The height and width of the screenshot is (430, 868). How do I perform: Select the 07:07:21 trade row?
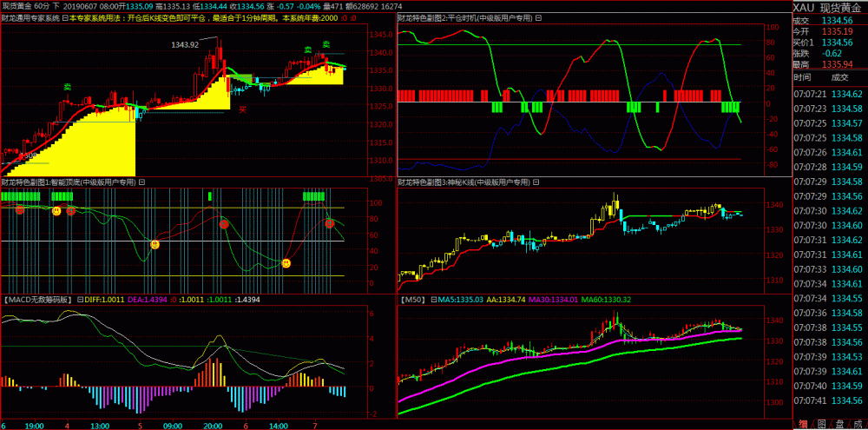[831, 94]
